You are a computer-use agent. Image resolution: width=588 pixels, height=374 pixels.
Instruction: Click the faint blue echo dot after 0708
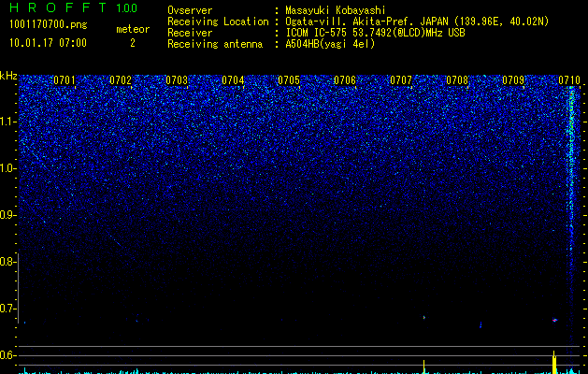[x=480, y=324]
